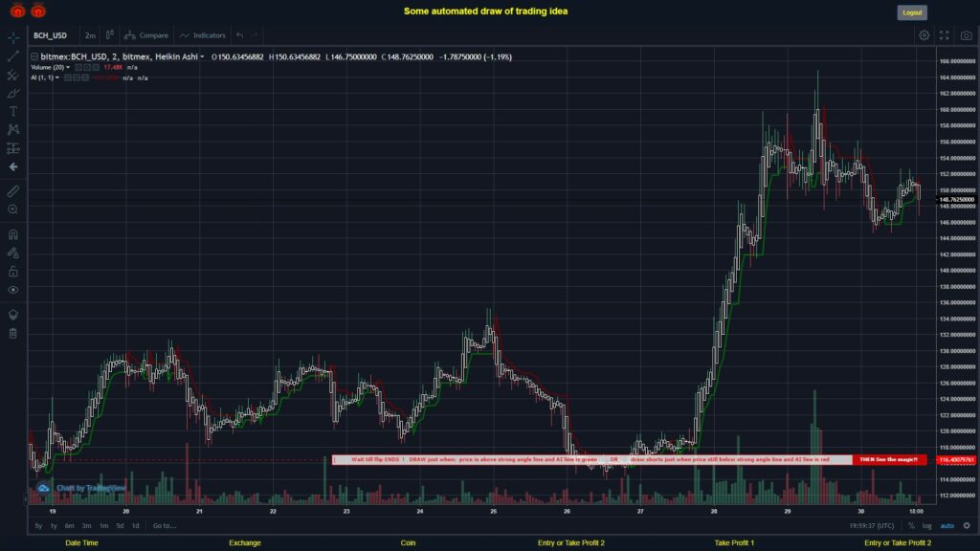
Task: Click the current price label 148.76250000
Action: coord(956,200)
